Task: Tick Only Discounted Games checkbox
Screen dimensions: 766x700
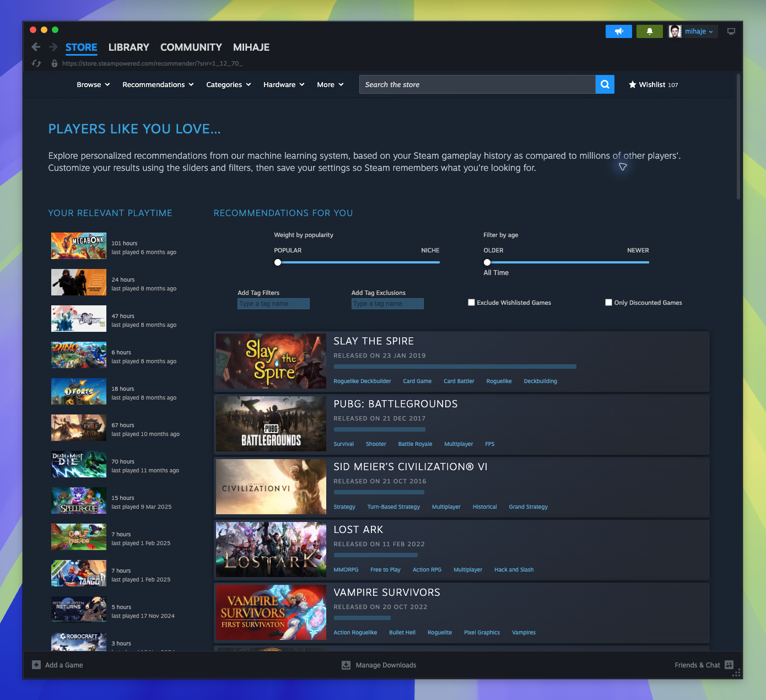Action: point(609,302)
